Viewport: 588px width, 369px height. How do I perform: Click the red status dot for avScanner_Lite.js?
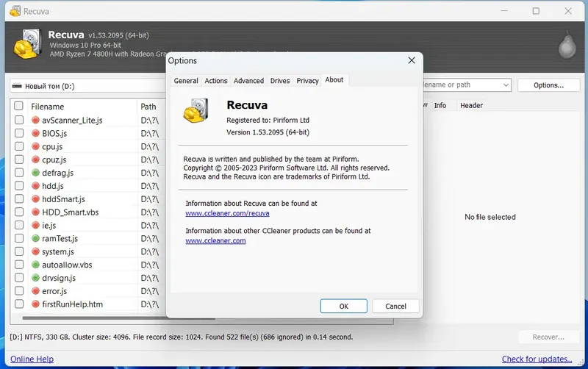pyautogui.click(x=35, y=120)
